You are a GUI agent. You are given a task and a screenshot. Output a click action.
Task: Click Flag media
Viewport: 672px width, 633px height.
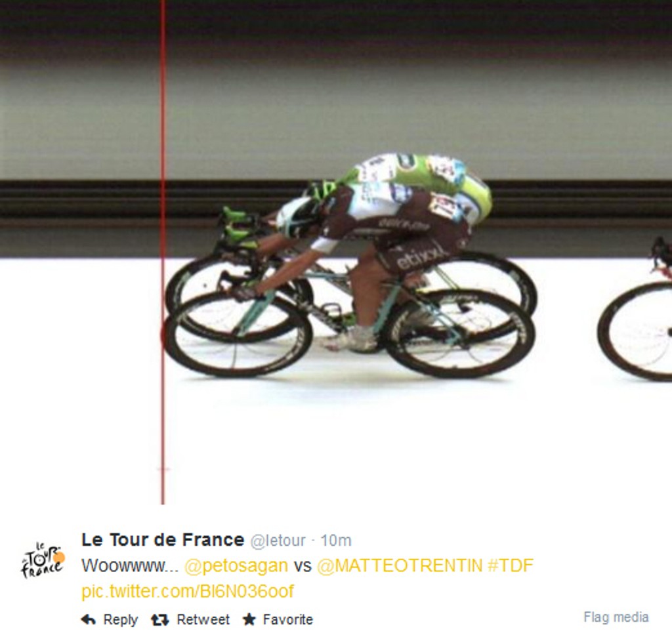point(616,617)
